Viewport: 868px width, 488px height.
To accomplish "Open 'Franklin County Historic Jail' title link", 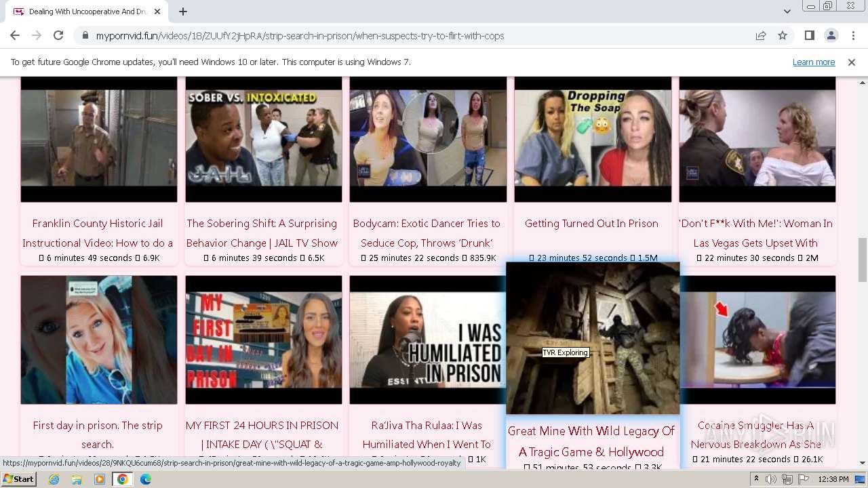I will coord(98,232).
